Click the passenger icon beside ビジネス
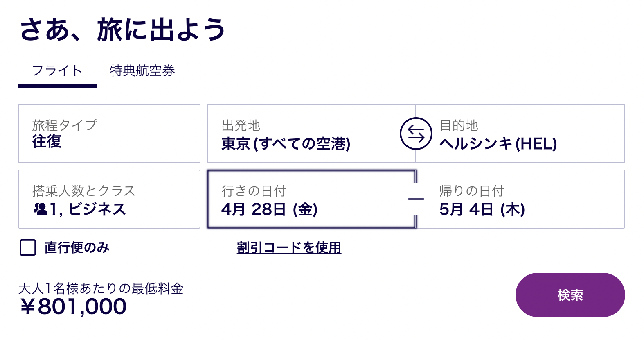 click(41, 209)
